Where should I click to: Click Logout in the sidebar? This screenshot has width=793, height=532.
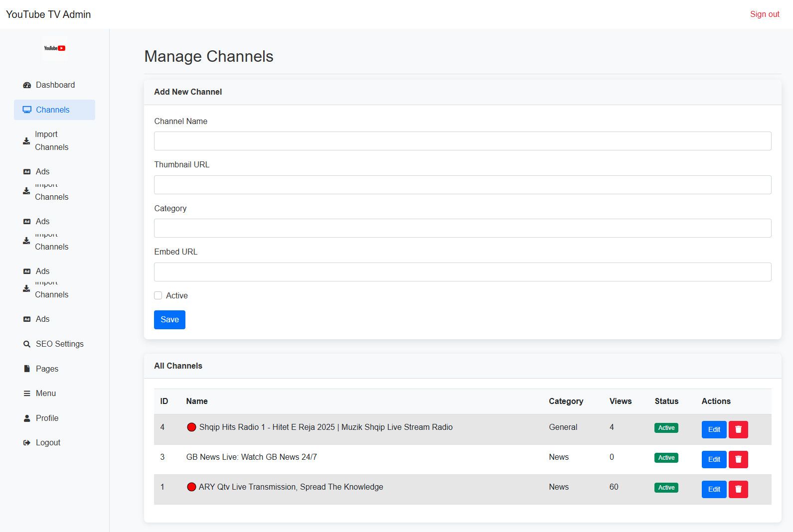48,443
